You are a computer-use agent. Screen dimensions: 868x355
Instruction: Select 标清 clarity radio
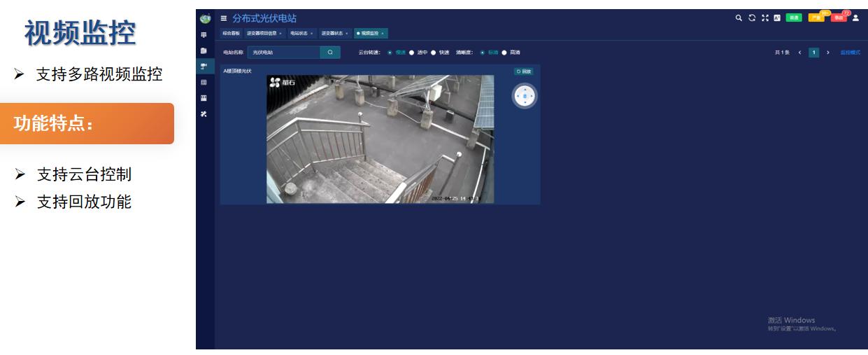483,53
